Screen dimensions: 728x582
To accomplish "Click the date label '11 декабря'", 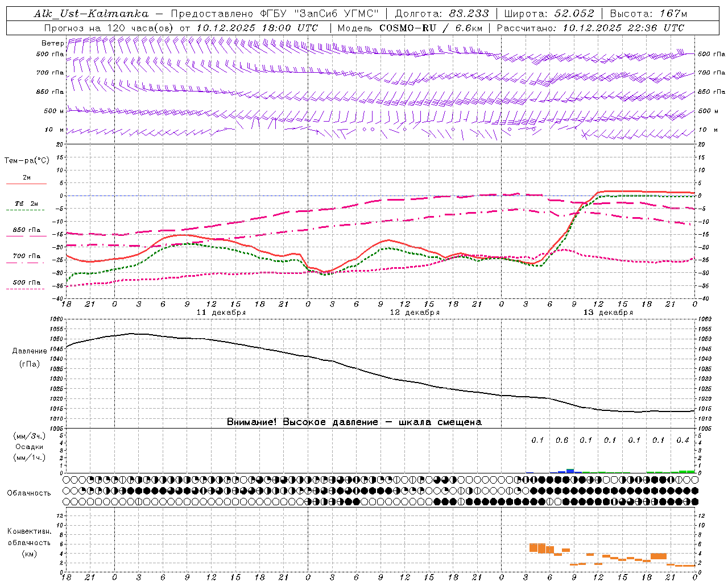I will point(221,313).
